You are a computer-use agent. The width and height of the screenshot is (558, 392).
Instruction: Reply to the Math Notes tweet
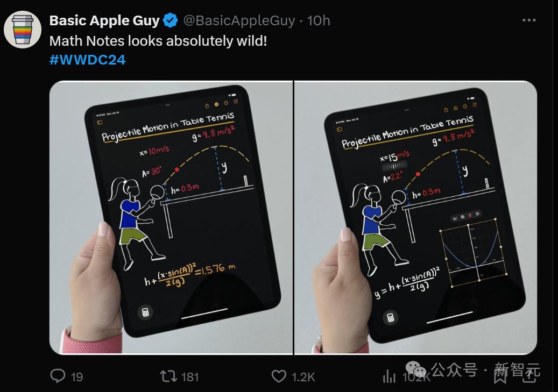point(58,376)
